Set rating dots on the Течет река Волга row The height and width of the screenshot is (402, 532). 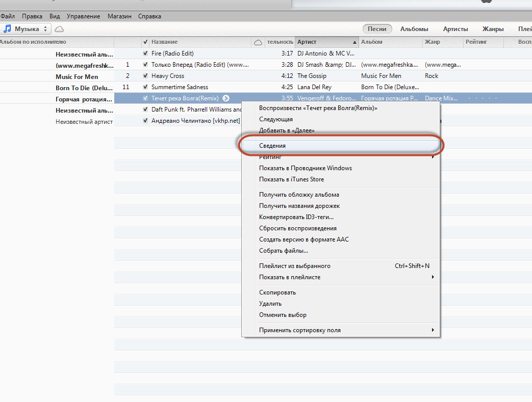coord(482,98)
